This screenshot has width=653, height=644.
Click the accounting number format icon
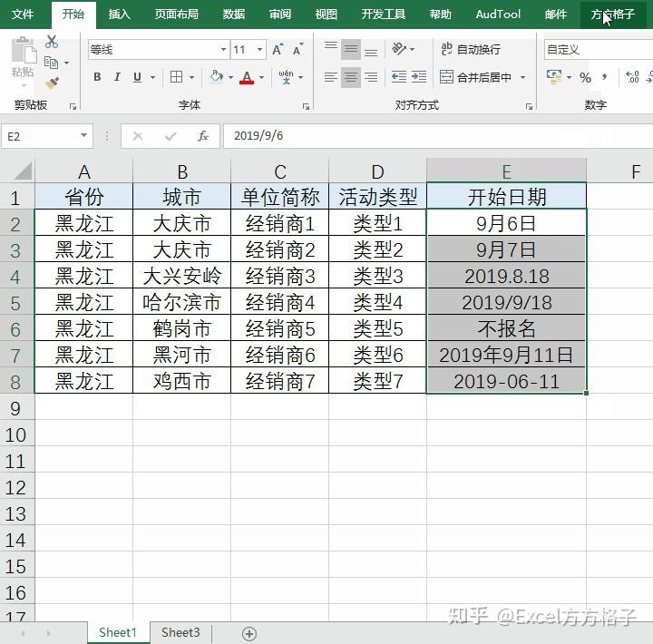point(554,77)
